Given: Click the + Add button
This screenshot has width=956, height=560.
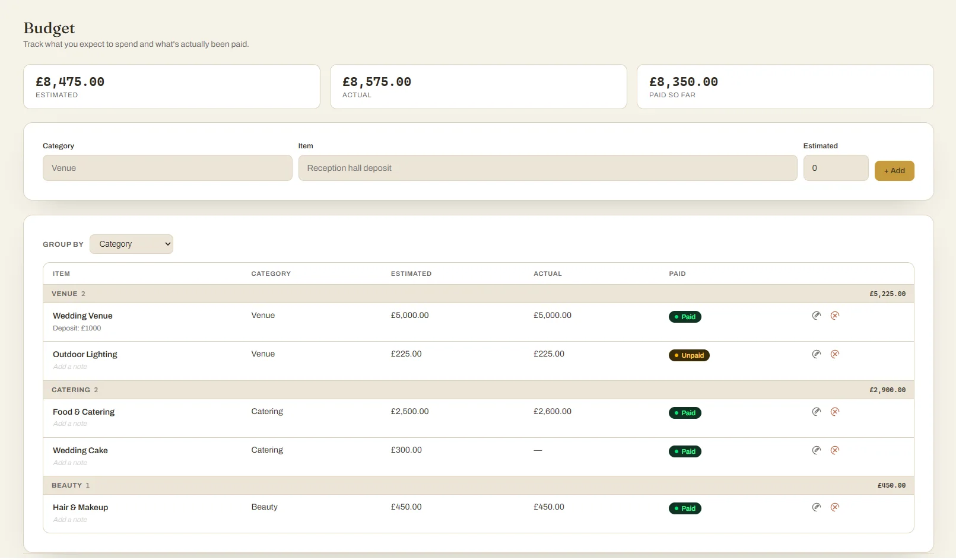Looking at the screenshot, I should (x=894, y=171).
